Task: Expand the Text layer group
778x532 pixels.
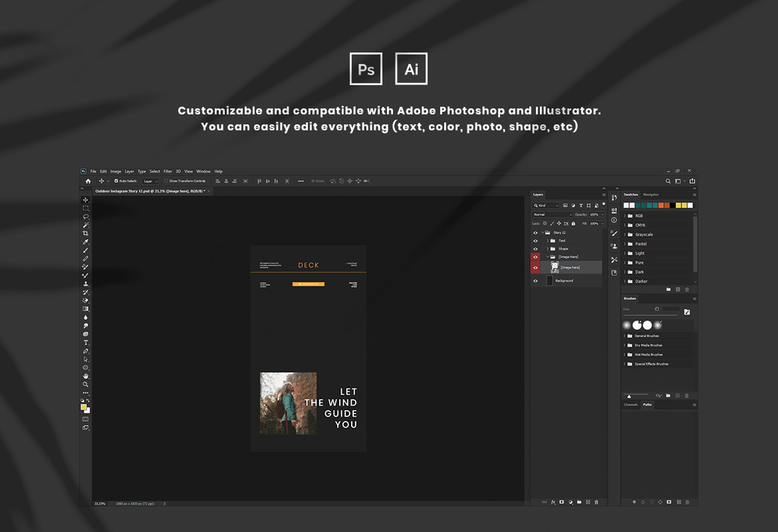Action: coord(547,241)
